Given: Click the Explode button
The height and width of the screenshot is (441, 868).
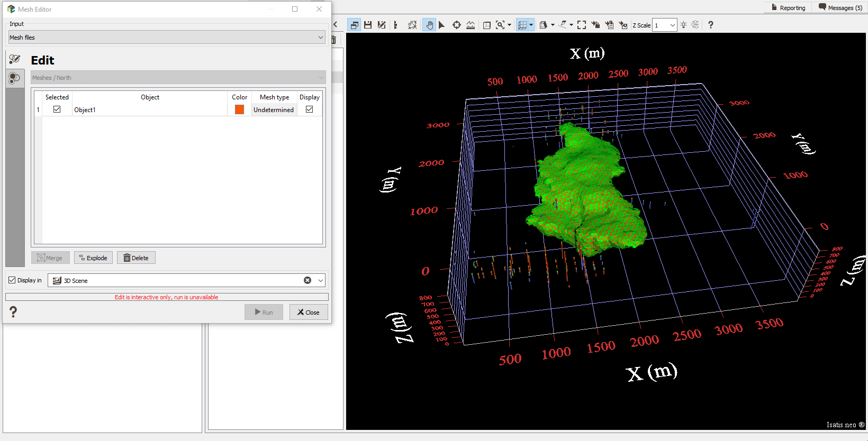Looking at the screenshot, I should point(93,258).
